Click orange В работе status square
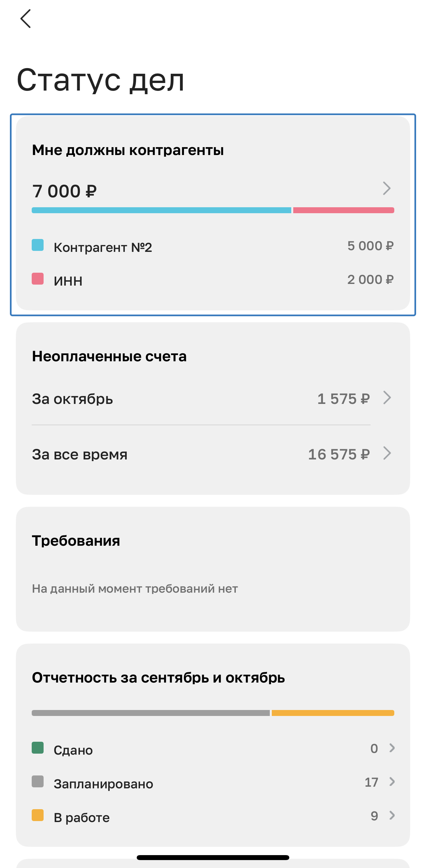This screenshot has width=426, height=868. pyautogui.click(x=38, y=815)
